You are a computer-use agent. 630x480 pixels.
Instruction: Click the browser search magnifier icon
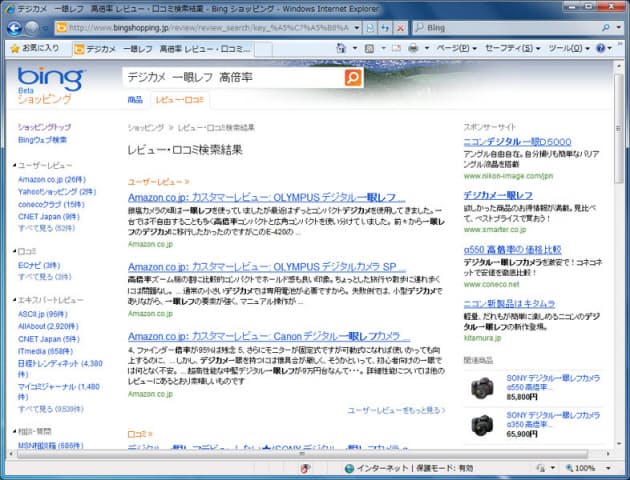pyautogui.click(x=606, y=28)
